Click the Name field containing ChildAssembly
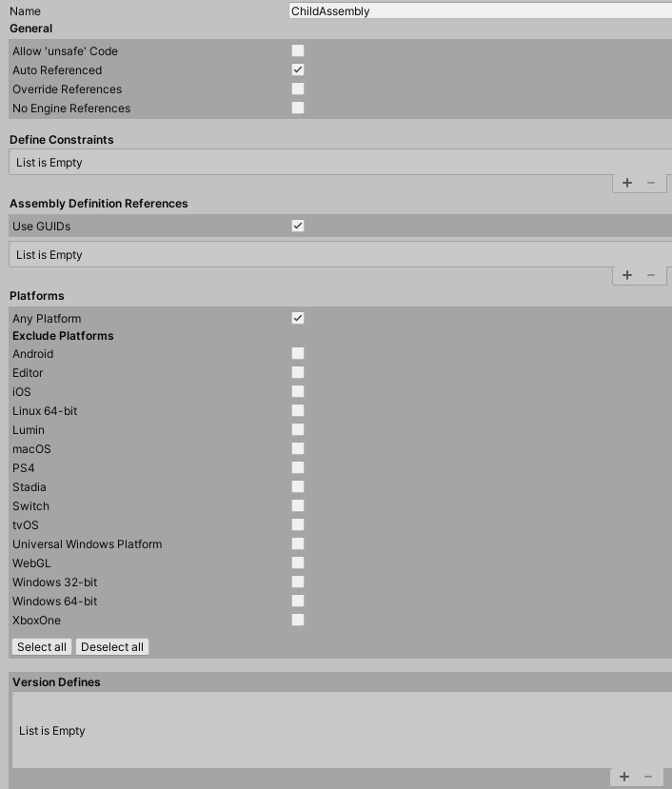Viewport: 672px width, 789px height. (x=481, y=11)
